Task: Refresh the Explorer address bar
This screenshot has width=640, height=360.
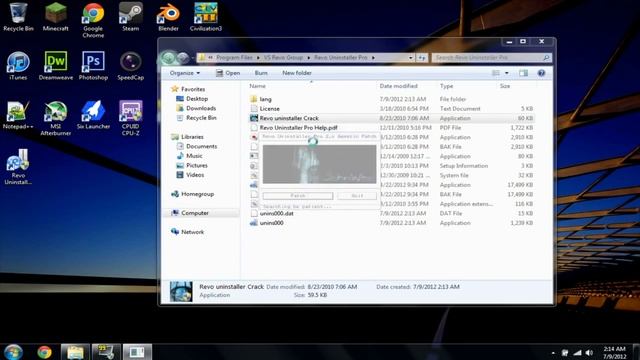Action: click(x=422, y=58)
